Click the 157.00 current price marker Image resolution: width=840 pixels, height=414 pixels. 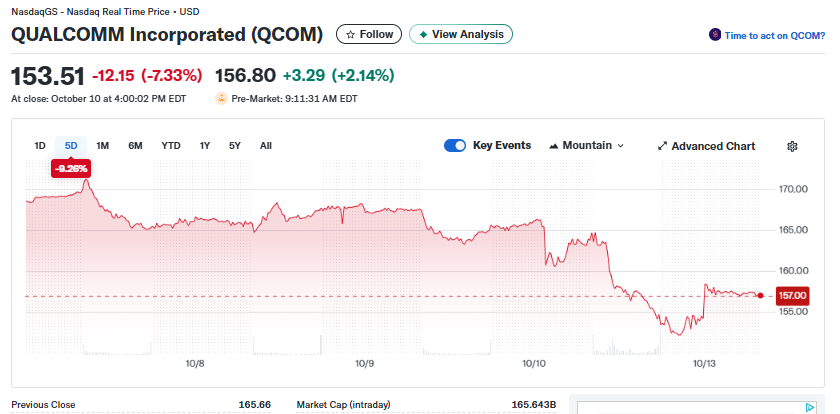click(792, 295)
